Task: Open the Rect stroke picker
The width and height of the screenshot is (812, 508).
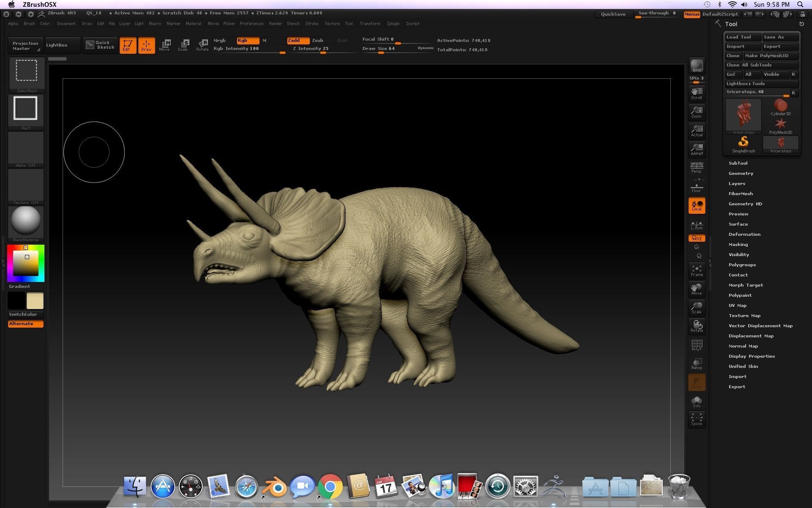Action: (26, 112)
